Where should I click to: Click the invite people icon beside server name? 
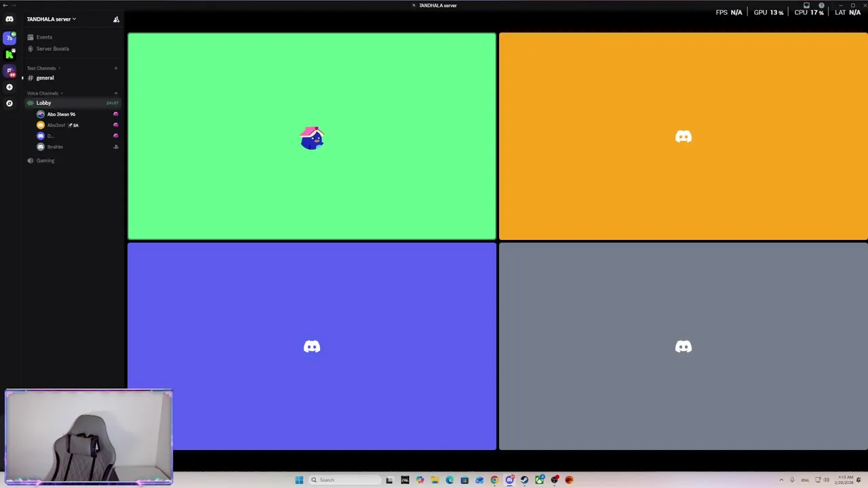pos(116,19)
